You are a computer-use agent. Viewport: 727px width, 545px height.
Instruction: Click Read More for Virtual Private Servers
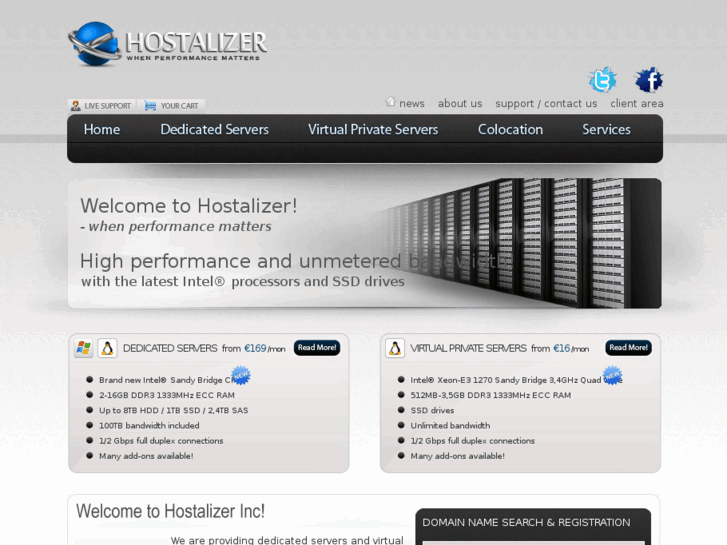tap(629, 347)
